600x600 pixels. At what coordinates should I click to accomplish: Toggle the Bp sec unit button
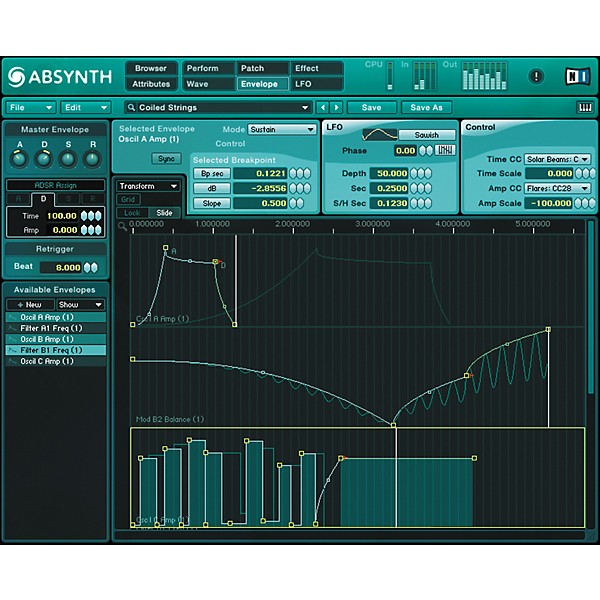point(212,173)
